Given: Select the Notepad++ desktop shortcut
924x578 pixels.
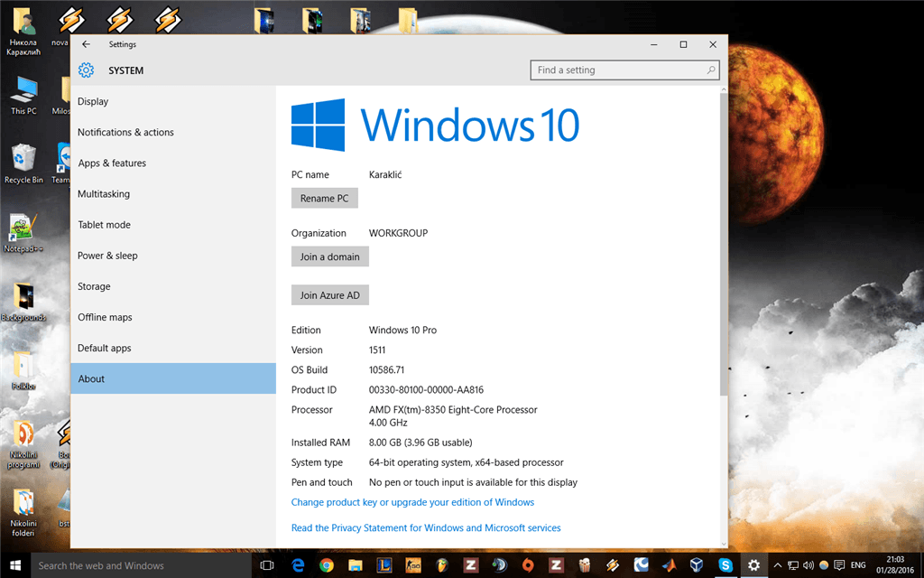Looking at the screenshot, I should 23,233.
